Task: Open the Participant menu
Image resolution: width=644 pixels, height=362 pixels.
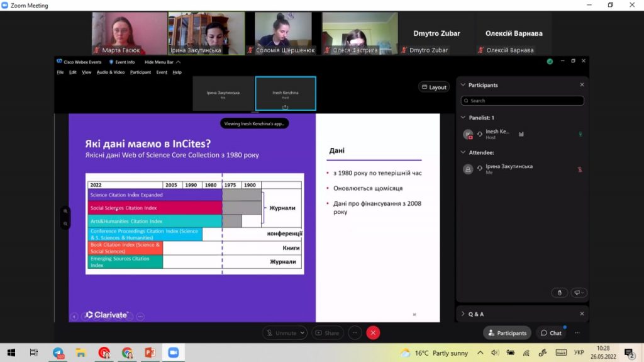Action: pos(140,72)
